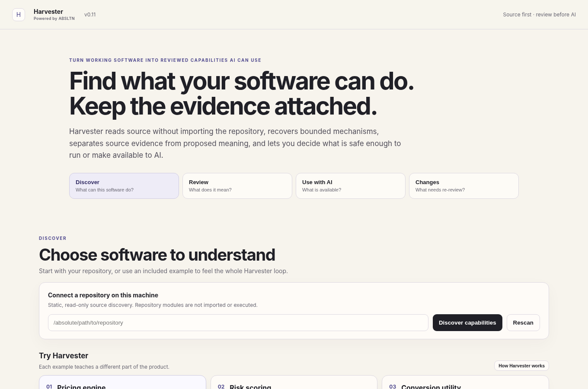Image resolution: width=588 pixels, height=389 pixels.
Task: Click 'Source first · review before AI' text
Action: click(x=539, y=15)
